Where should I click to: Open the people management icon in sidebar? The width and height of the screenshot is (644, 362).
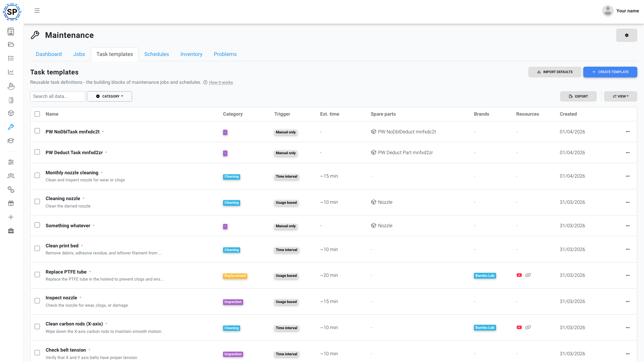(x=11, y=176)
